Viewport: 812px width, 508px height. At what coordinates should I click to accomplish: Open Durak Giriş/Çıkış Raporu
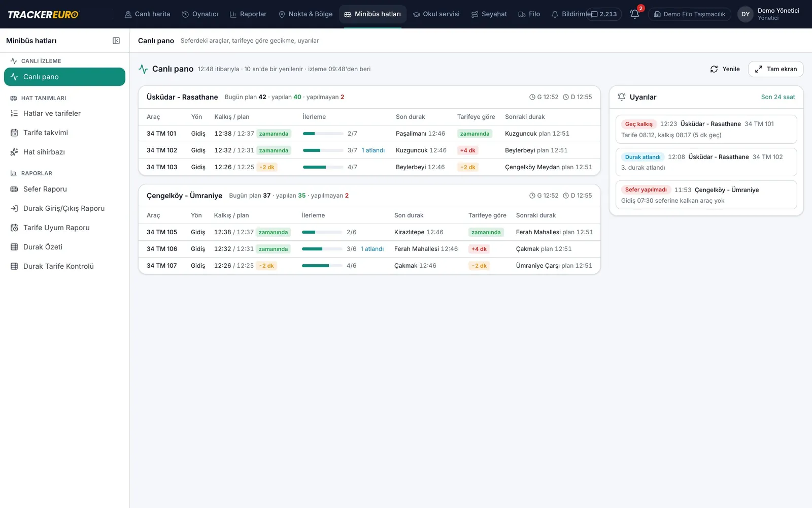click(x=64, y=208)
